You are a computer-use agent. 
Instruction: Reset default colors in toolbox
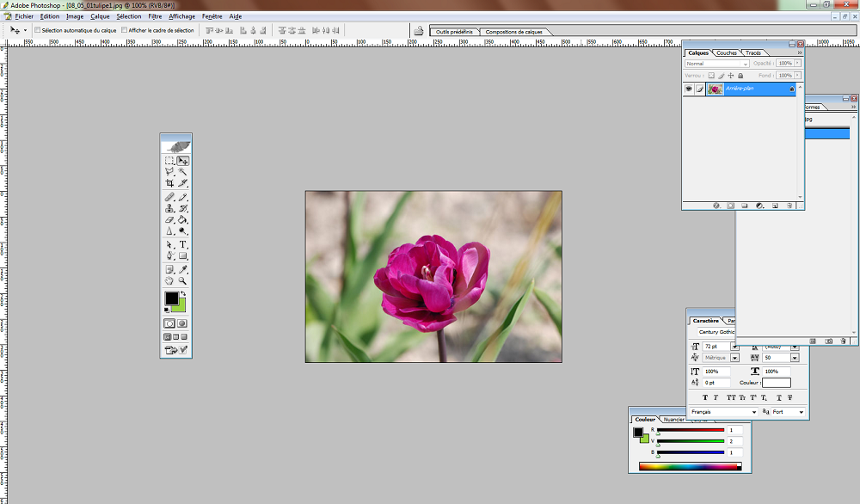[x=167, y=310]
